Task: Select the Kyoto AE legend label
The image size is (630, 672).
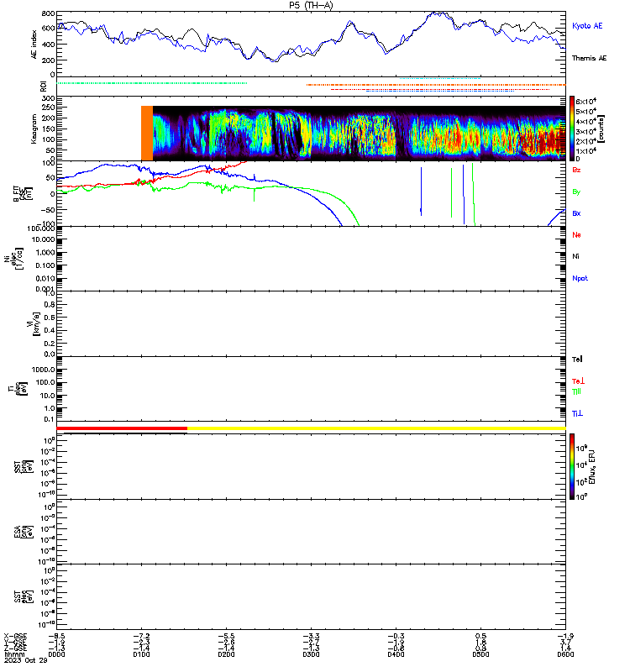Action: click(x=587, y=26)
